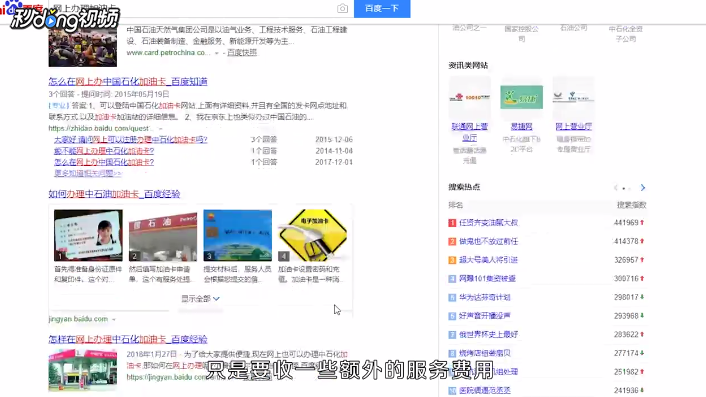Open step 4 yellow fuel nozzle thumbnail
706x397 pixels.
click(x=312, y=235)
